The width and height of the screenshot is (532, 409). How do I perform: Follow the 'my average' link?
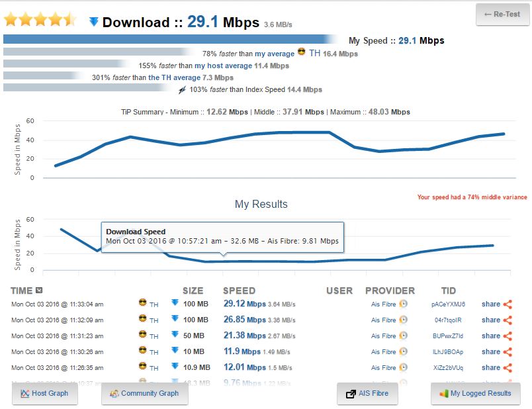(x=274, y=53)
